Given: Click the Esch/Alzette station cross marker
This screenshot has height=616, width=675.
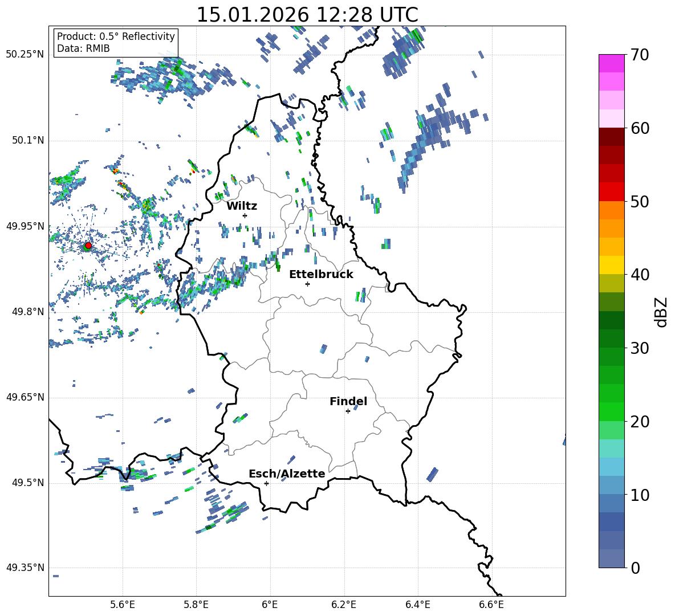Looking at the screenshot, I should (x=266, y=483).
